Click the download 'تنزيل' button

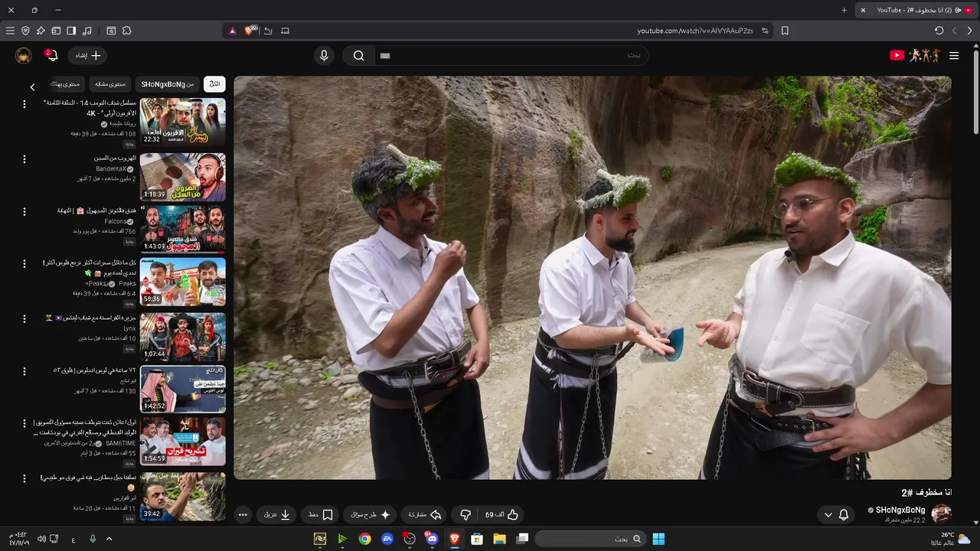(x=277, y=515)
